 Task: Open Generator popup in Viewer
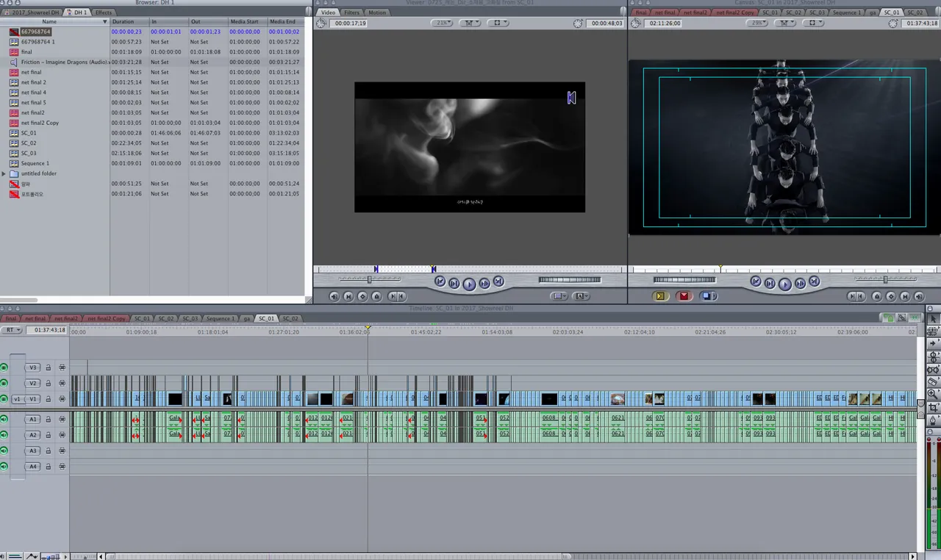pyautogui.click(x=582, y=296)
